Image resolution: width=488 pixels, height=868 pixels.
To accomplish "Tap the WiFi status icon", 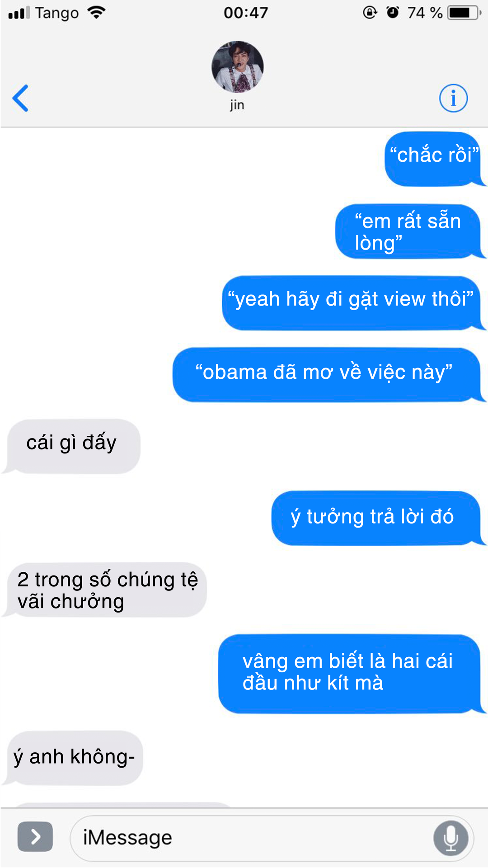I will coord(97,12).
